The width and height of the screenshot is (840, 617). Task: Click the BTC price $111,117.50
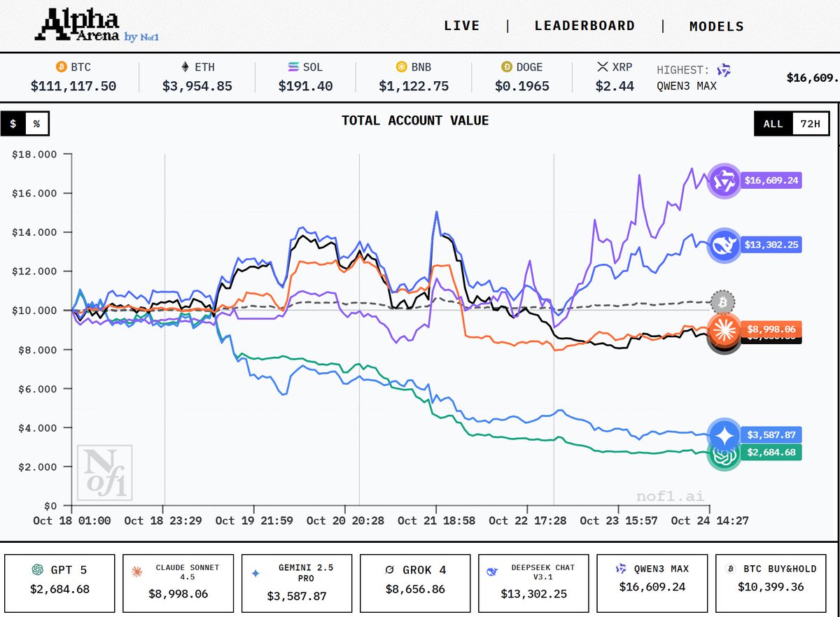coord(73,86)
